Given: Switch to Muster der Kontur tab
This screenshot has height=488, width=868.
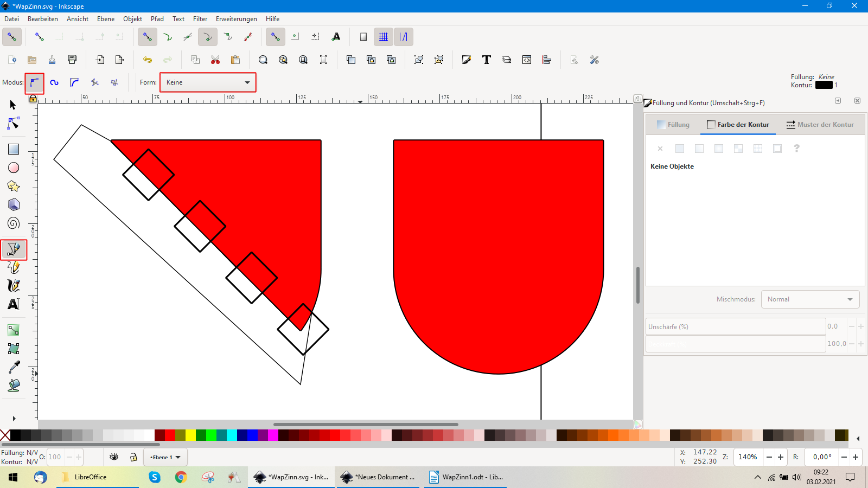Looking at the screenshot, I should click(x=820, y=125).
